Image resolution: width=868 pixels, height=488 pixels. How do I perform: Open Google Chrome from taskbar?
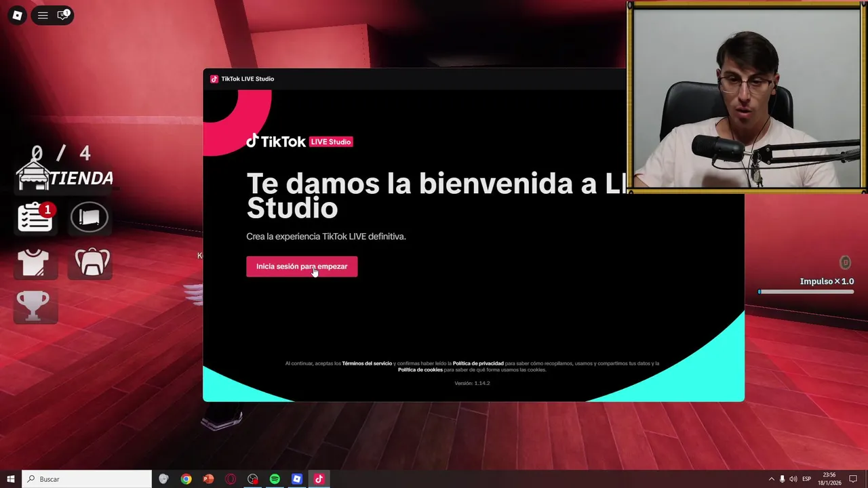tap(186, 479)
